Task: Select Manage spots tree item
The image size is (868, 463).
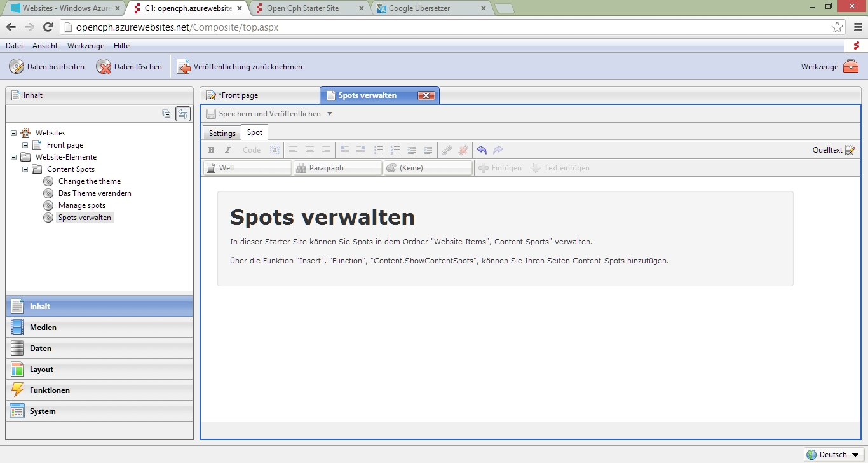Action: (x=81, y=205)
